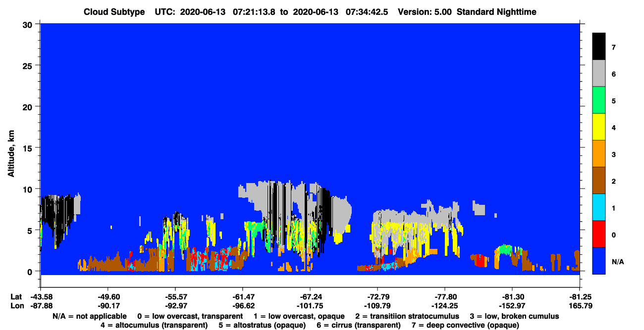Screen dimensions: 644x330
Task: Click legend text '0 = low overcast, transparent'
Action: coord(190,316)
